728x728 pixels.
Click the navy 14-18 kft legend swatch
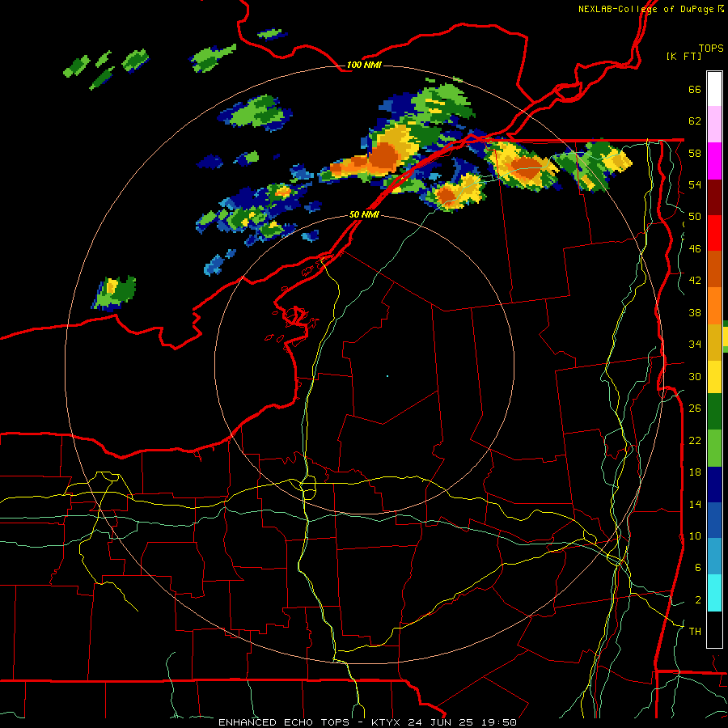point(714,485)
